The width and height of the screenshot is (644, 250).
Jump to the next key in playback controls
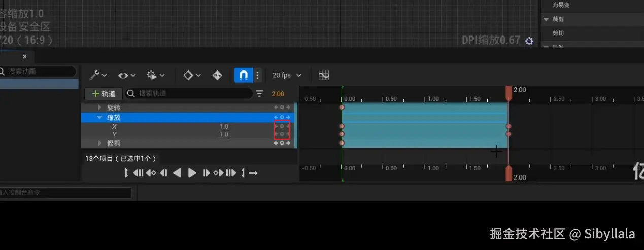coord(218,173)
